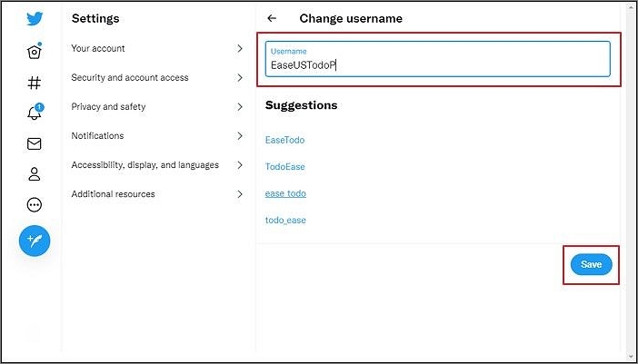
Task: Click the Twitter bird logo
Action: [35, 19]
